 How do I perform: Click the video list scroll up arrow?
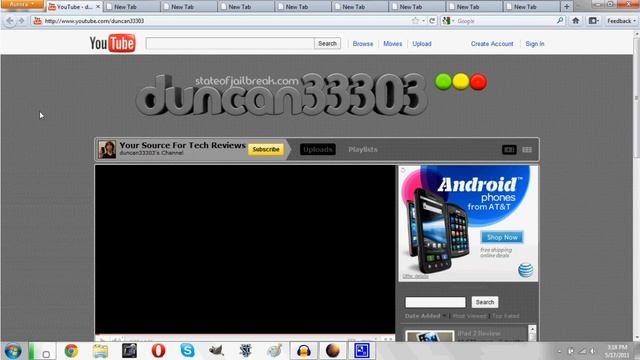532,329
